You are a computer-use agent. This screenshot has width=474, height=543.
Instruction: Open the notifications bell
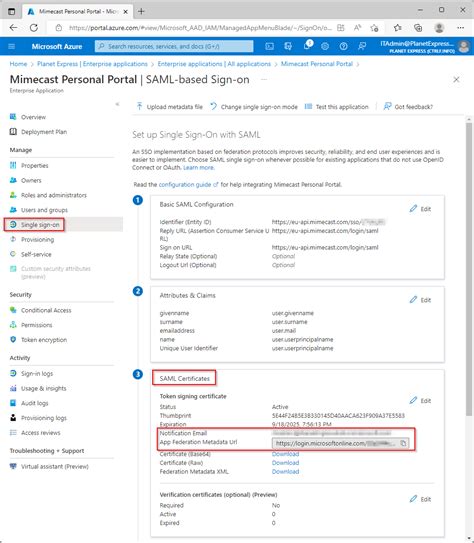coord(307,46)
